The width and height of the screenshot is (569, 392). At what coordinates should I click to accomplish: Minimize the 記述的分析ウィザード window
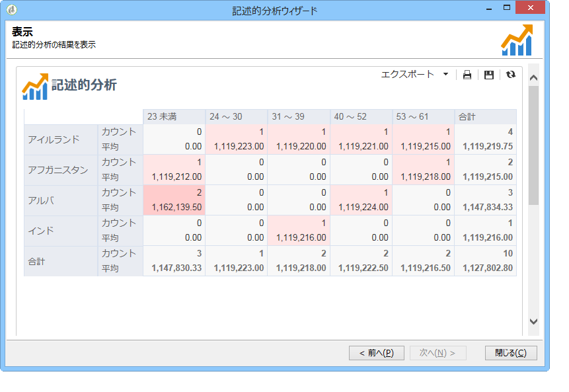coord(489,9)
